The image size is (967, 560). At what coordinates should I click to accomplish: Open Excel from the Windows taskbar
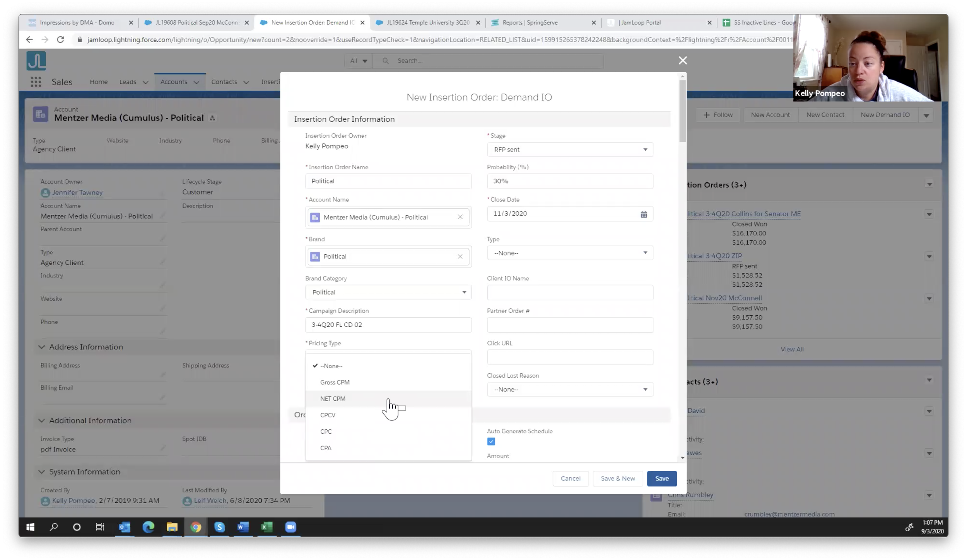pyautogui.click(x=267, y=527)
